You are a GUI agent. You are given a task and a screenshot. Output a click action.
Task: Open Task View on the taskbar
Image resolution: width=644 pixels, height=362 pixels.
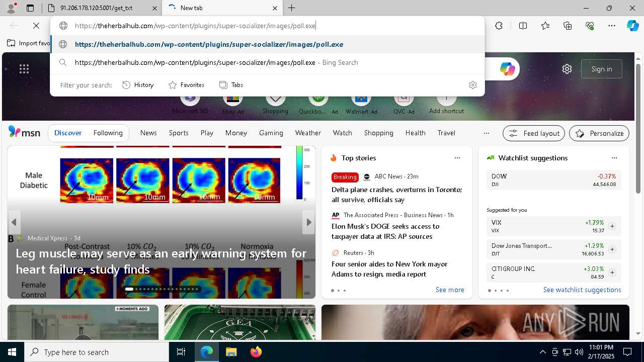coord(181,352)
